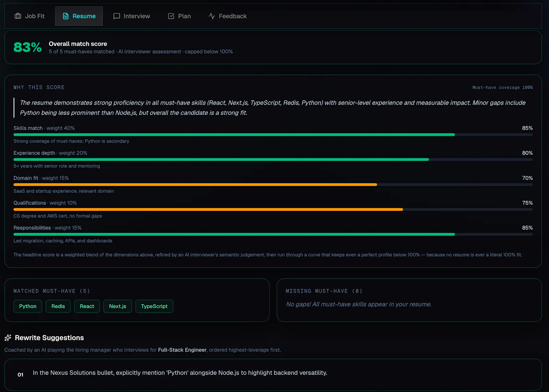Viewport: 549px width, 392px height.
Task: Switch to the Interview tab
Action: coord(132,16)
